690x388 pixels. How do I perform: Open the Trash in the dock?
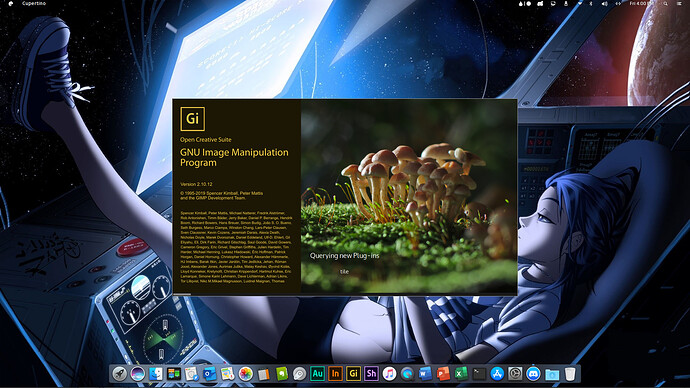click(x=570, y=374)
